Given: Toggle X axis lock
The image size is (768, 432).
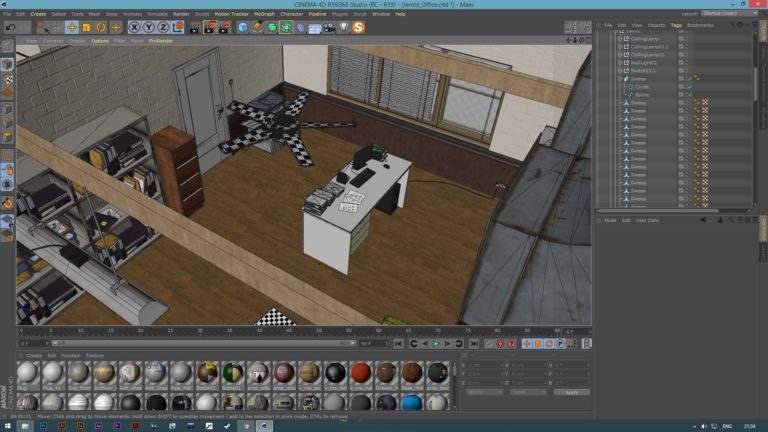Looking at the screenshot, I should point(134,27).
